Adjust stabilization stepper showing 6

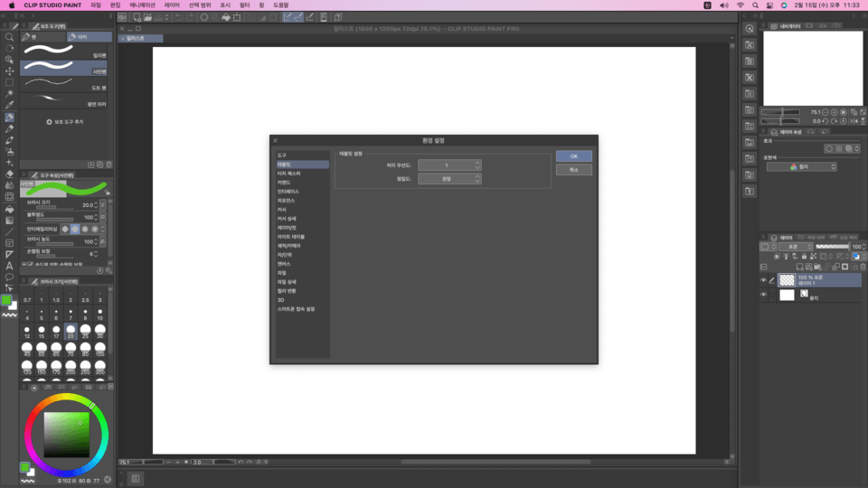[97, 254]
